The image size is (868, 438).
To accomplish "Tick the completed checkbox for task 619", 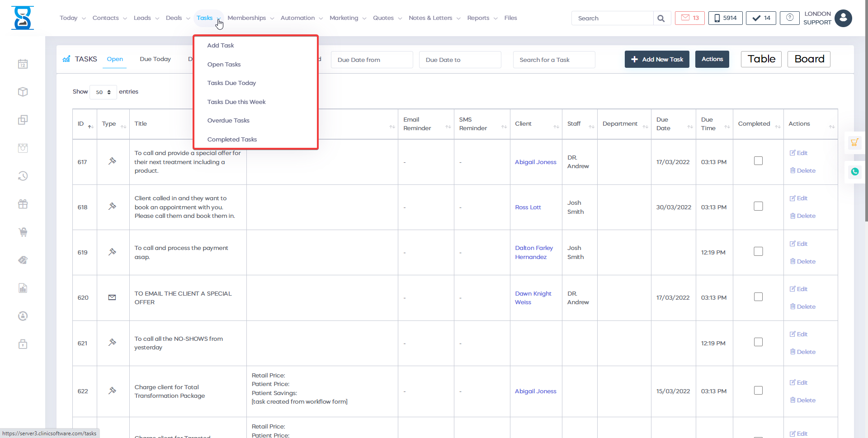I will (758, 251).
